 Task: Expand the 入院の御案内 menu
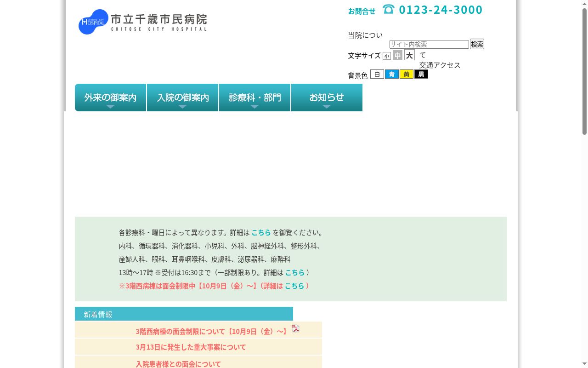182,98
